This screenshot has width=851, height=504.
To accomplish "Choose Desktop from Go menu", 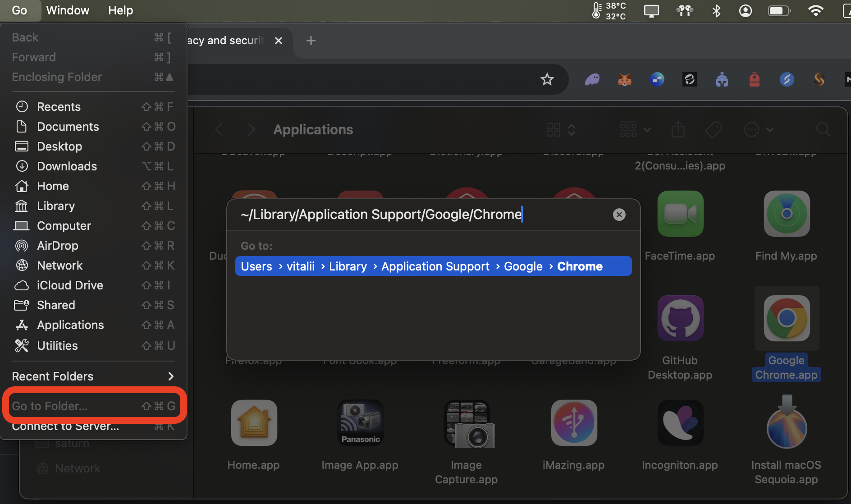I will [x=93, y=147].
